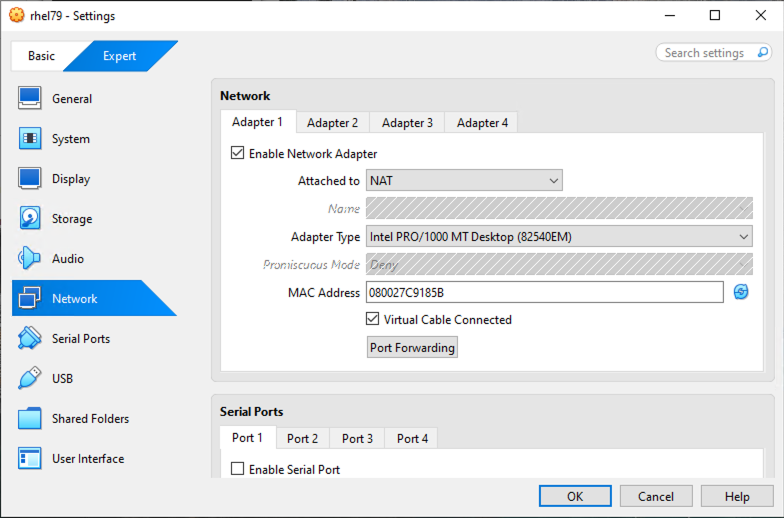This screenshot has height=518, width=784.
Task: Select serial Port 1 tab
Action: click(248, 438)
